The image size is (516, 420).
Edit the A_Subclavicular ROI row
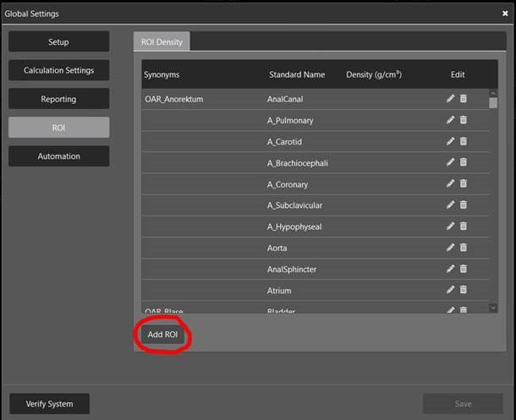click(x=451, y=205)
